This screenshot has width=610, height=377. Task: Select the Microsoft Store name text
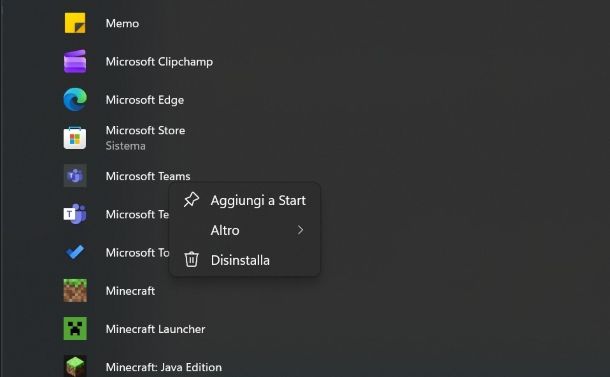point(145,130)
